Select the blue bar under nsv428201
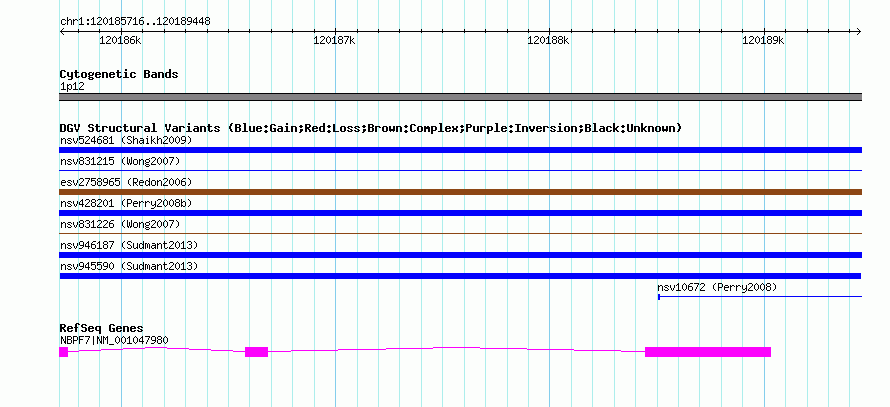Image resolution: width=890 pixels, height=407 pixels. point(460,213)
